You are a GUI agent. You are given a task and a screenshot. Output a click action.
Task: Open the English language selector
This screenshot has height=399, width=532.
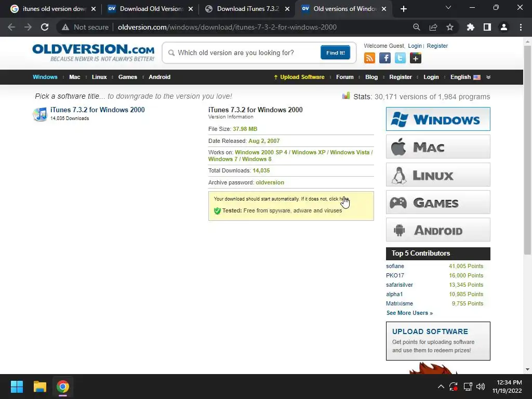coord(465,77)
